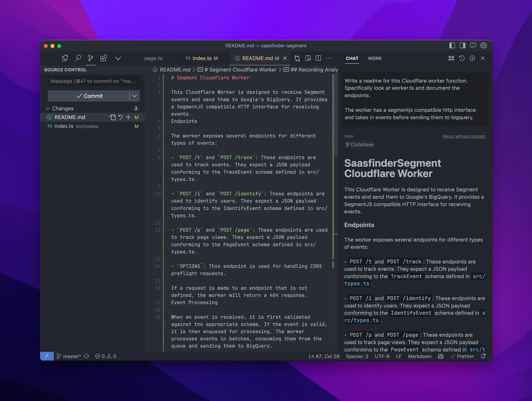Screen dimensions: 532x401
Task: Expand the additional views chevron in activity bar
Action: tap(118, 58)
